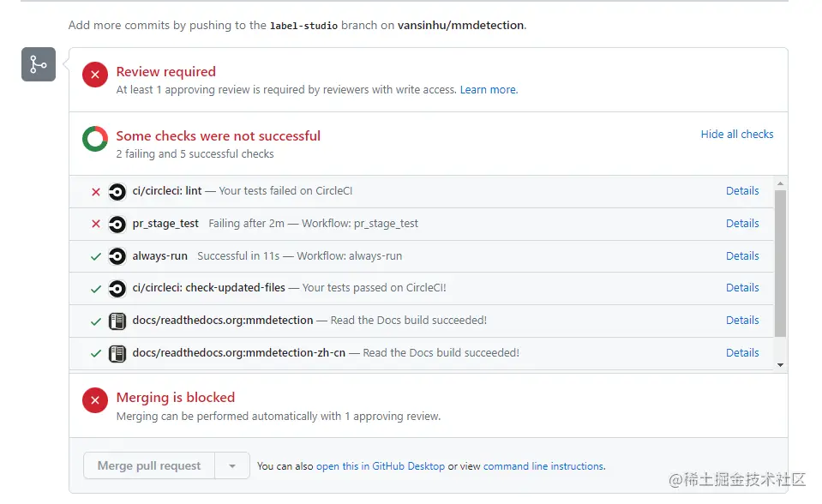The height and width of the screenshot is (504, 822).
Task: Click the Merging is blocked heading
Action: (176, 398)
